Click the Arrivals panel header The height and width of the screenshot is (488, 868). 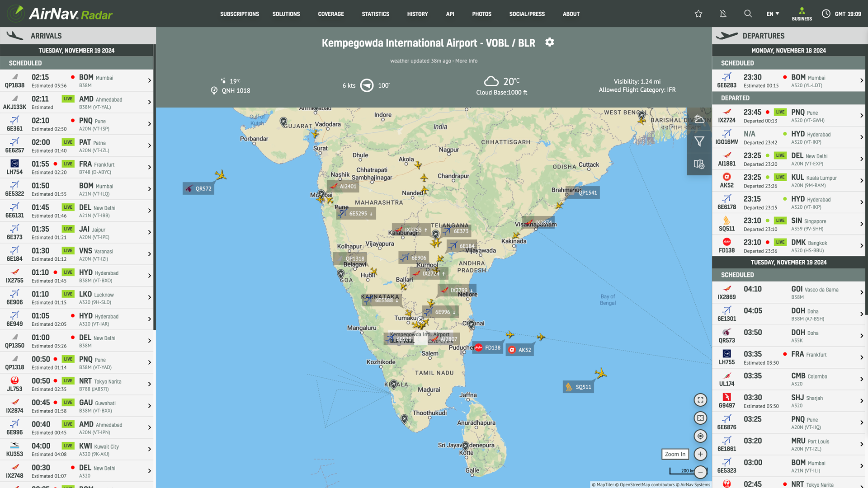[78, 36]
